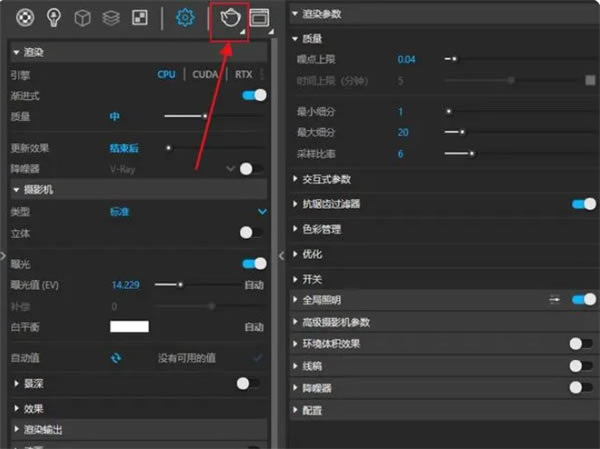
Task: Click the 采样比率 slider
Action: [519, 153]
